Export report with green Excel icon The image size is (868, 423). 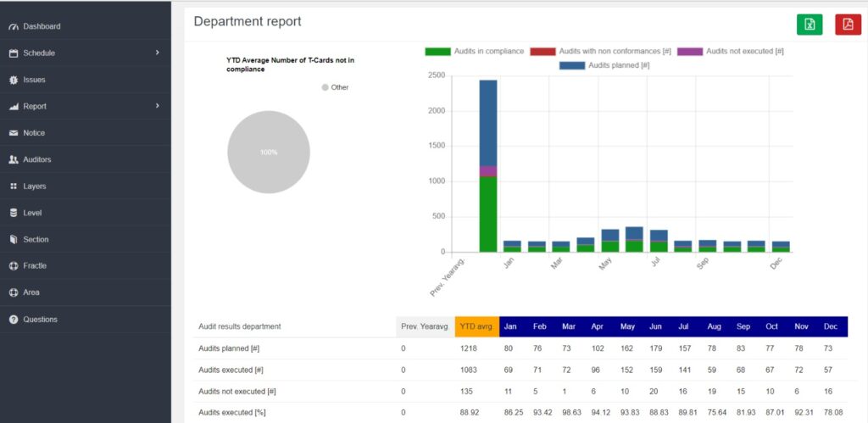tap(809, 25)
